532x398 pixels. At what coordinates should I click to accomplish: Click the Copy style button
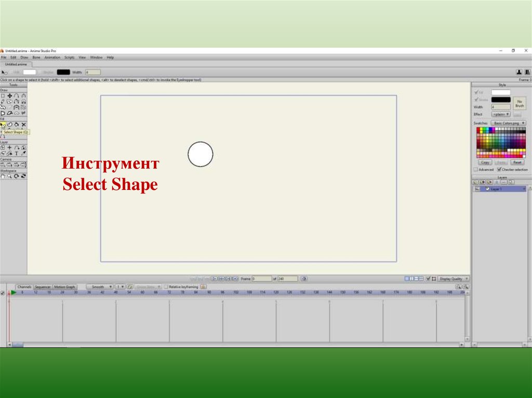[484, 162]
